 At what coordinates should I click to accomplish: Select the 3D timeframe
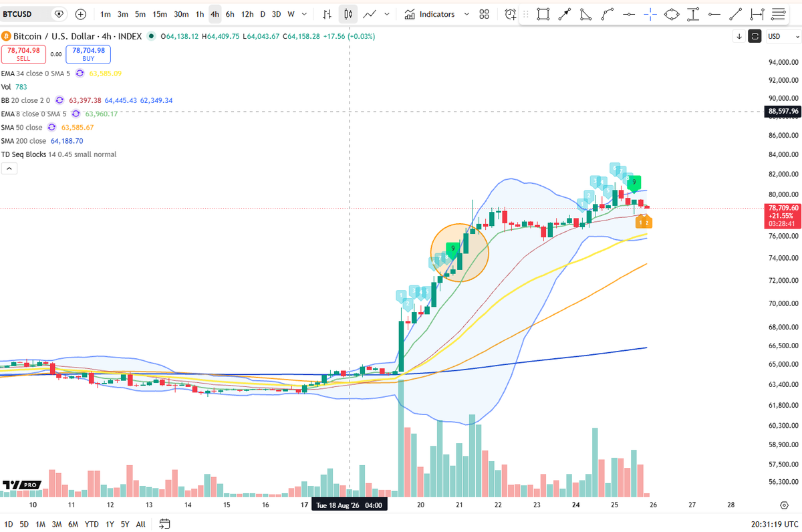[x=276, y=14]
